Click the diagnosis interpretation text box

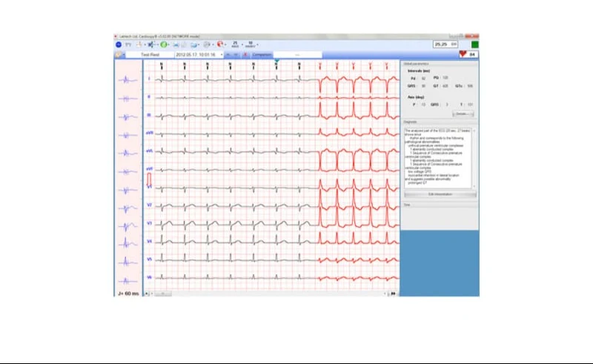[x=438, y=158]
